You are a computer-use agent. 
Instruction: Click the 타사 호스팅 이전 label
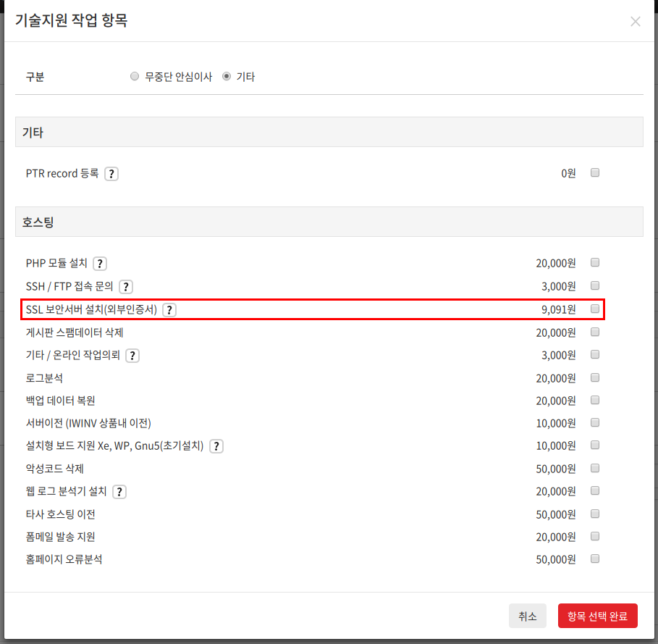(60, 514)
